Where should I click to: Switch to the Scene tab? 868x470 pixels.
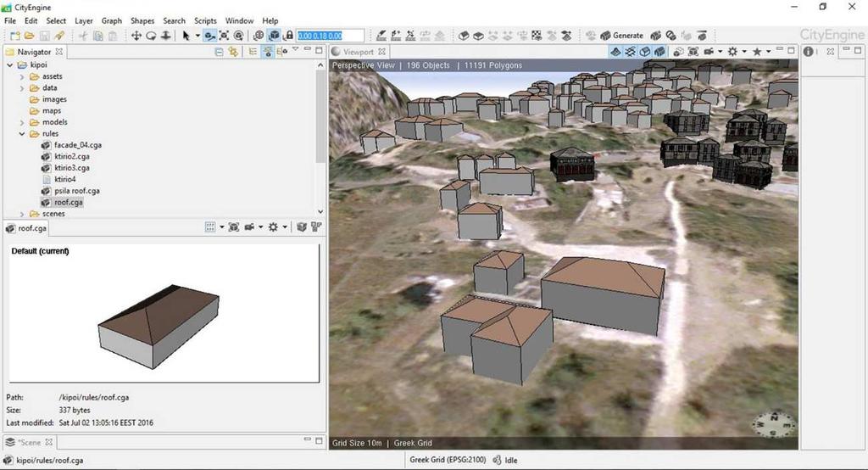[29, 442]
